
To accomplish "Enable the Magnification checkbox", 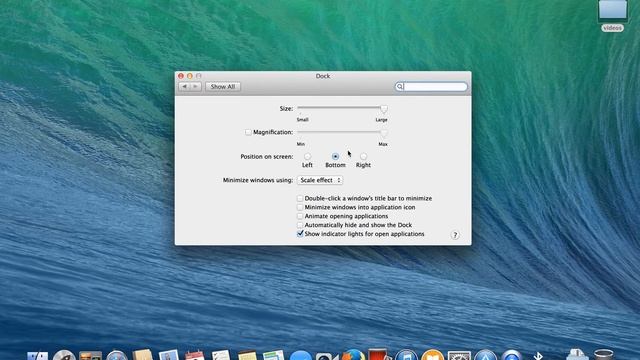I will (248, 132).
